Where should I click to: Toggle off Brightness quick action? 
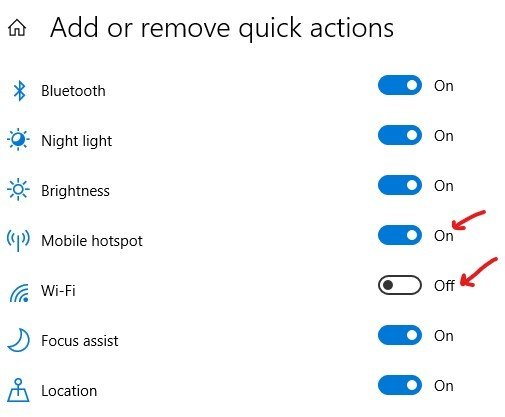(400, 185)
